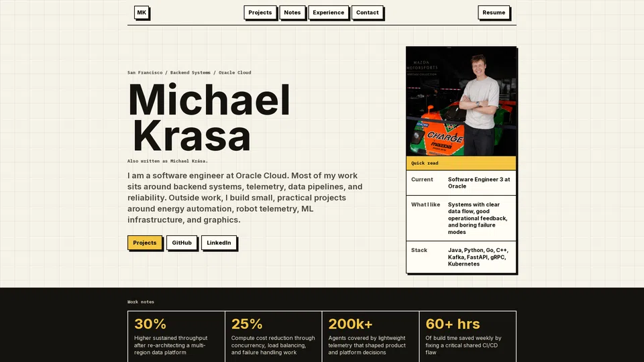Viewport: 644px width, 362px height.
Task: Click 'Java, Python, Go, C++' stack text
Action: pos(478,257)
